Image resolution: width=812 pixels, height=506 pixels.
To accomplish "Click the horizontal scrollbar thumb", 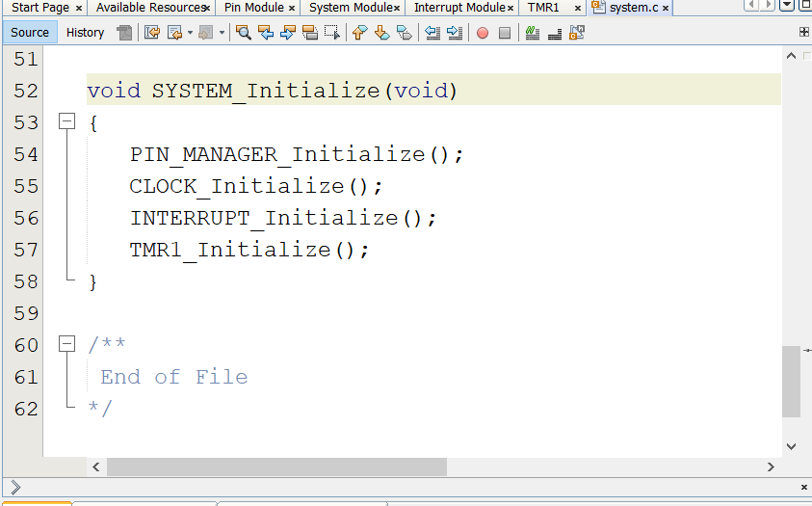I will point(276,466).
